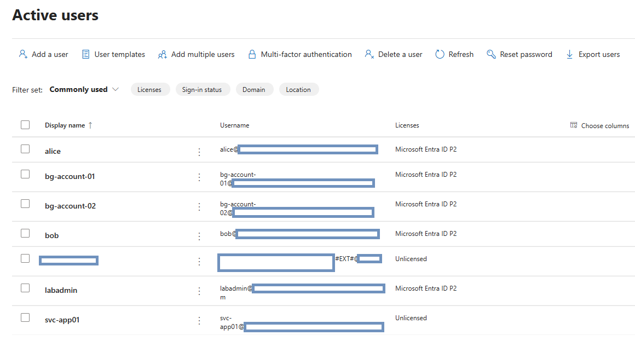Select the labadmin checkbox
The width and height of the screenshot is (635, 364).
[x=25, y=288]
